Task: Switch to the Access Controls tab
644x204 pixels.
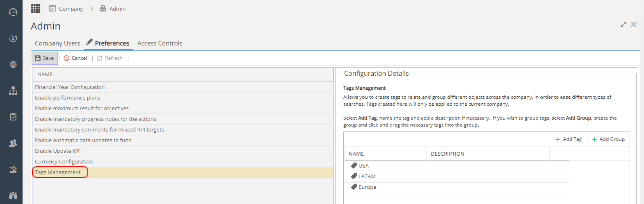Action: (x=160, y=43)
